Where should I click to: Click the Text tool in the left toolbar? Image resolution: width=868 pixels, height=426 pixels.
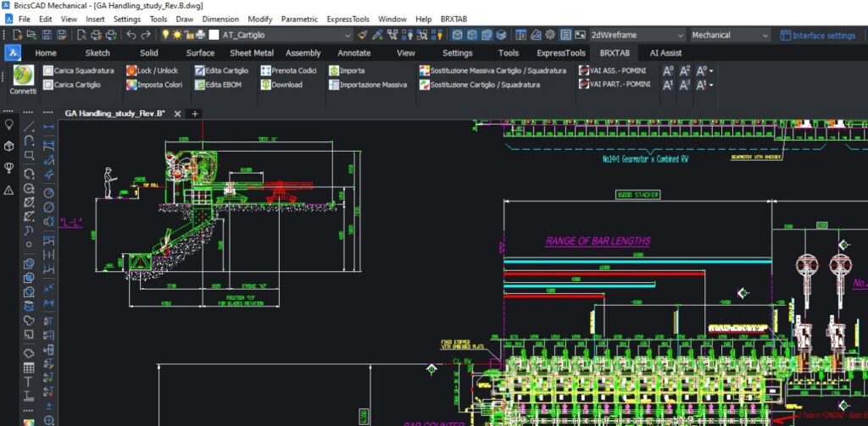click(28, 382)
